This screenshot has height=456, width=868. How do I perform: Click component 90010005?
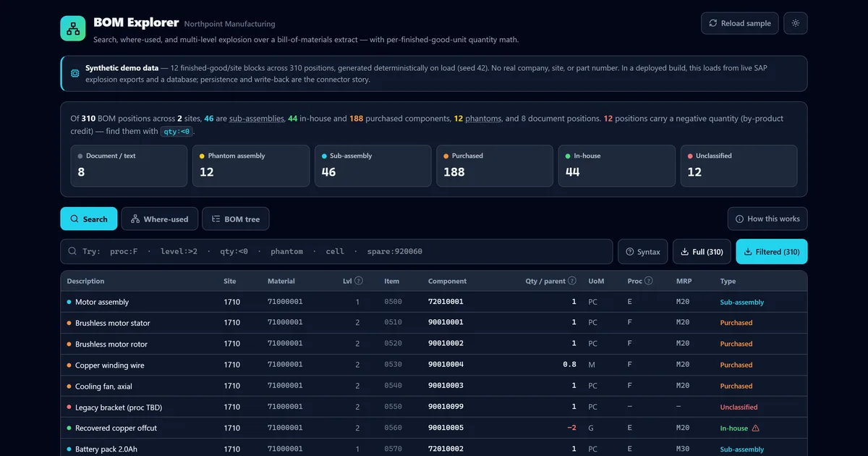tap(446, 428)
